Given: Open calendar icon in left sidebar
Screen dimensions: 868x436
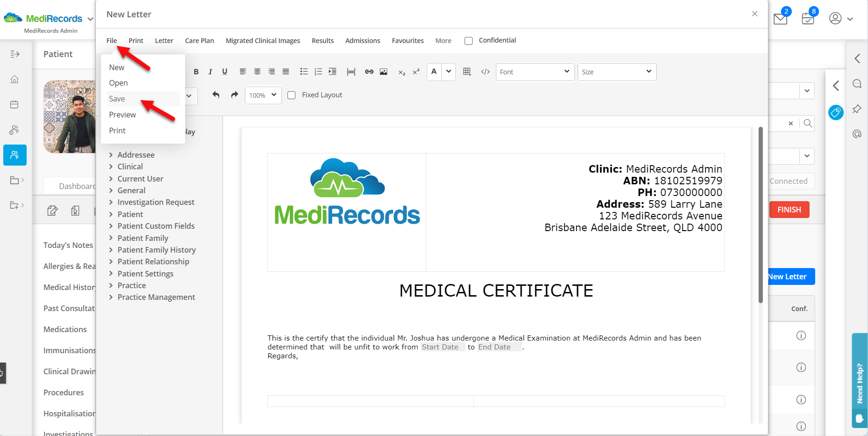Looking at the screenshot, I should pos(14,104).
